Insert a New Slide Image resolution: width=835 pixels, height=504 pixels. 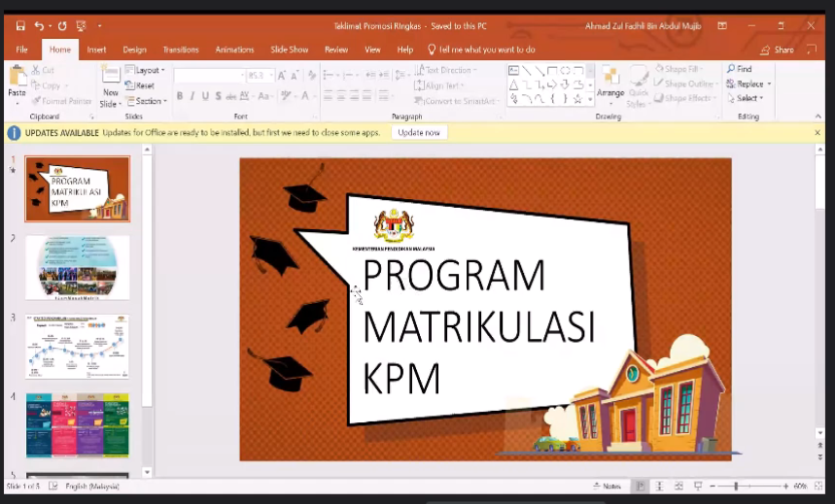(x=110, y=86)
